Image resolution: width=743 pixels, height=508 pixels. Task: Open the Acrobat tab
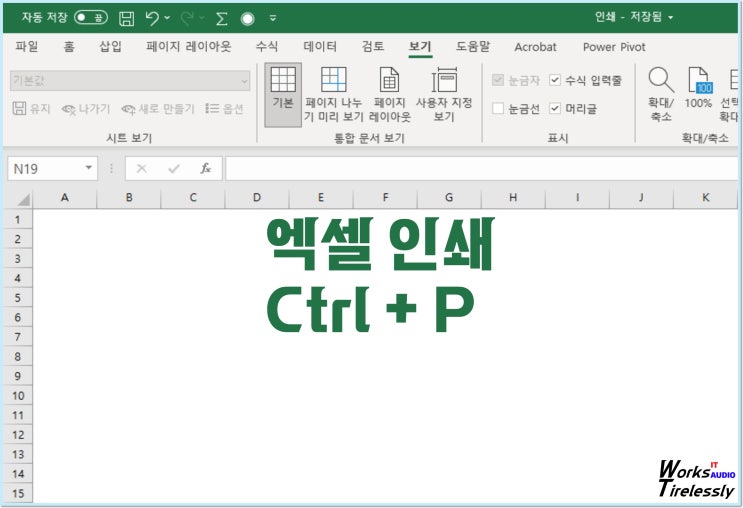(x=535, y=47)
